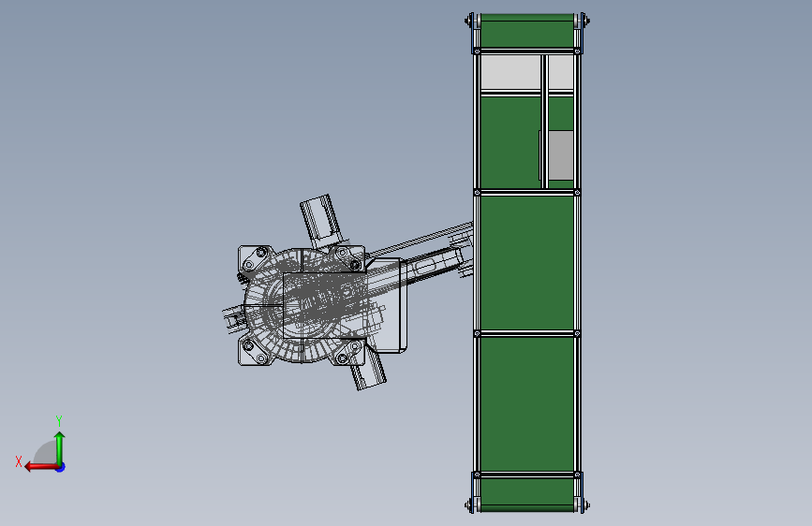Click the green Y axis of the orientation triad
Viewport: 812px width, 526px height.
(60, 447)
